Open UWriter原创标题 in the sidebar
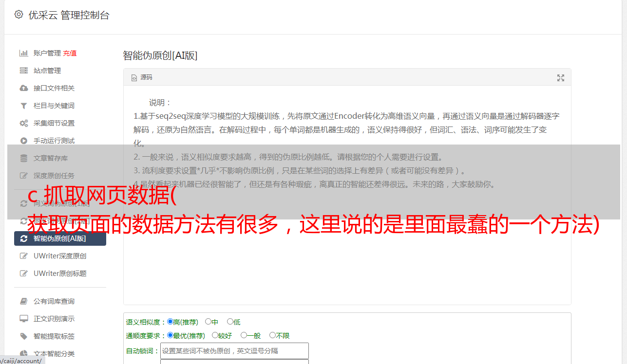The height and width of the screenshot is (364, 627). coord(60,273)
